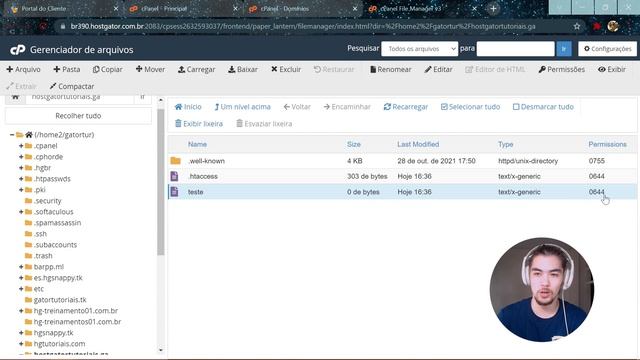640x360 pixels.
Task: Click the Renomear toolbar button
Action: click(390, 69)
